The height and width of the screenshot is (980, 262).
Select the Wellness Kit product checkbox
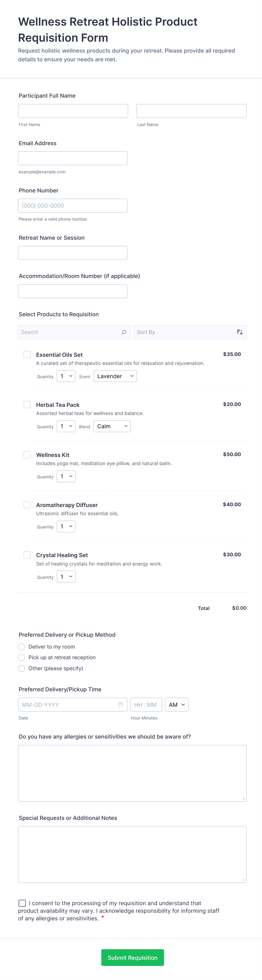27,455
